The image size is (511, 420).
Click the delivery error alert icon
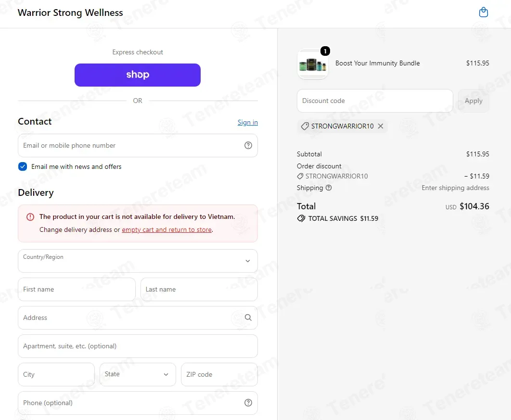[x=30, y=216]
